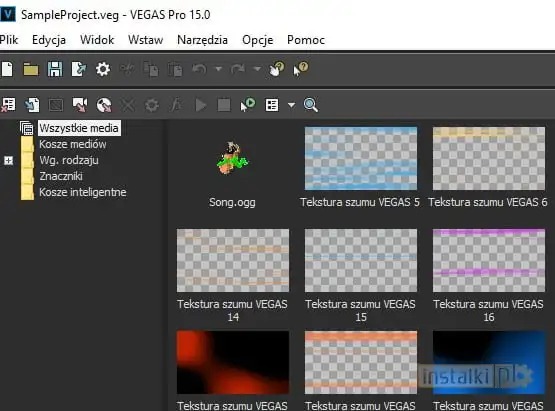Select Tekstura szumu VEGAS 15 thumbnail
This screenshot has height=411, width=555.
click(x=361, y=260)
